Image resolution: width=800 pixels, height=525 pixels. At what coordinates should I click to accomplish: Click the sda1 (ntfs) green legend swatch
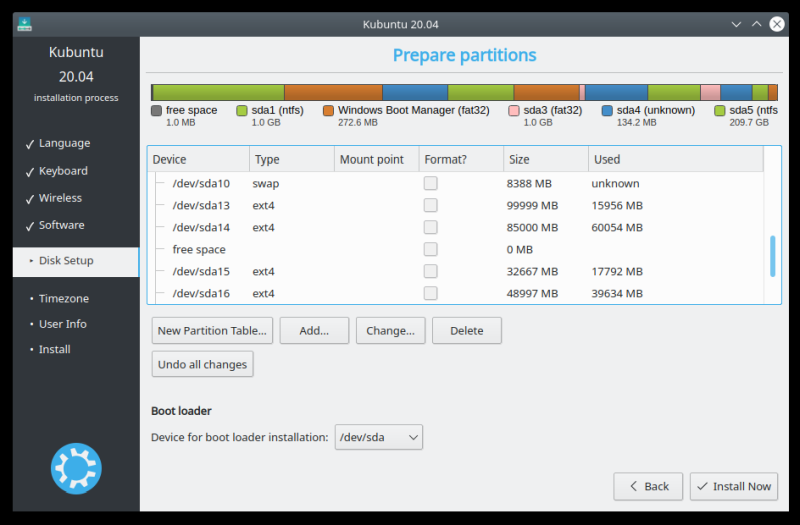(242, 110)
